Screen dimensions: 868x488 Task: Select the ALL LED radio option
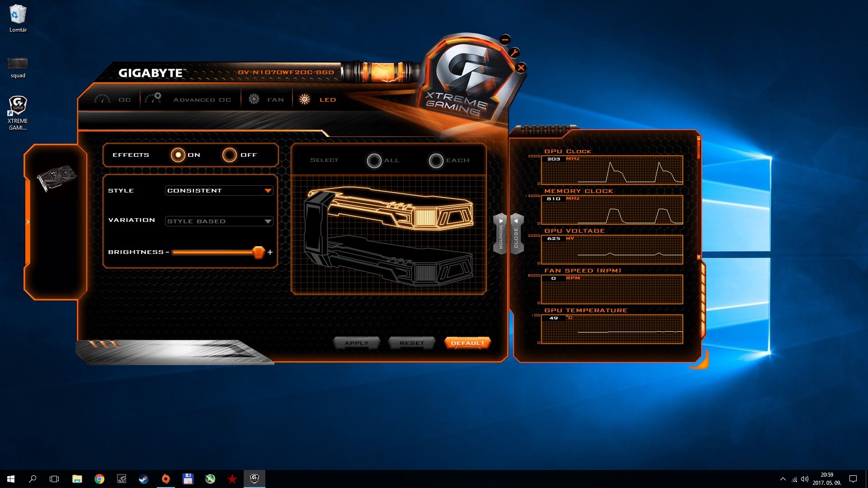coord(374,160)
